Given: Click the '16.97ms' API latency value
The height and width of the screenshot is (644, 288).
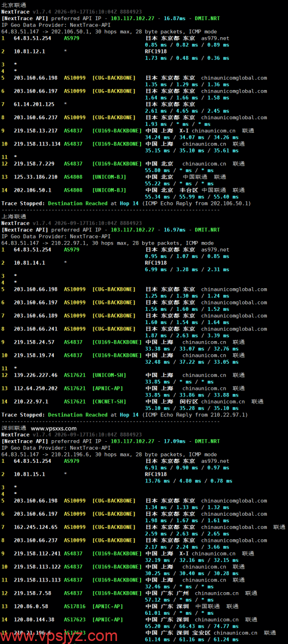Looking at the screenshot, I should 175,229.
